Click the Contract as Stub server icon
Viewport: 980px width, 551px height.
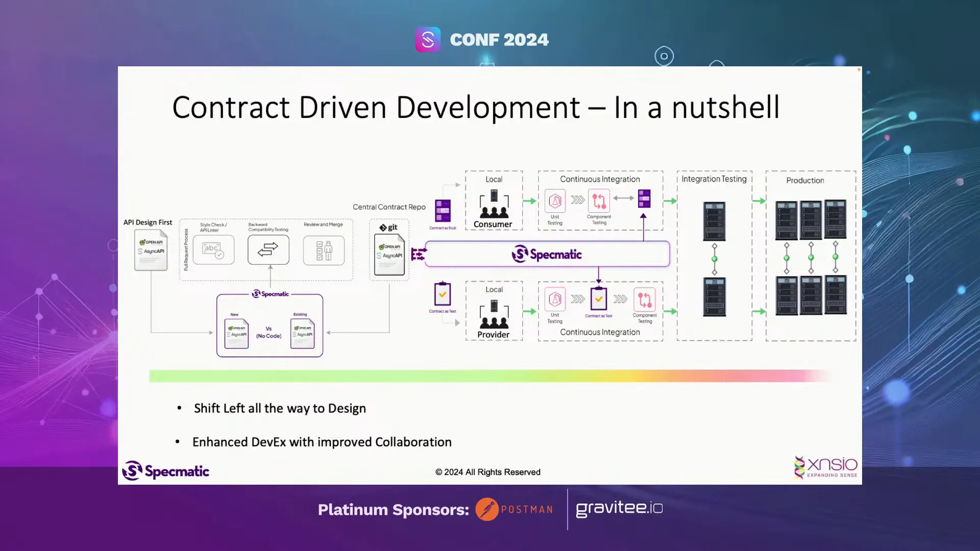pyautogui.click(x=443, y=211)
